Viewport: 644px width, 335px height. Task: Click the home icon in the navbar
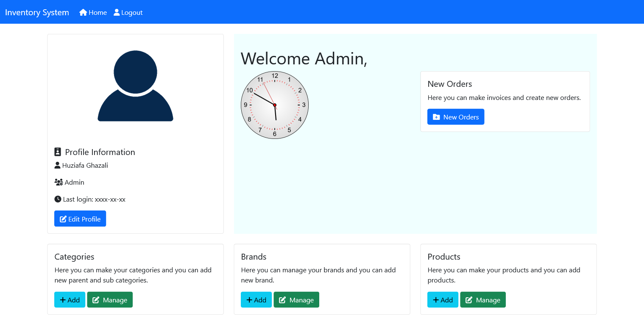coord(82,12)
